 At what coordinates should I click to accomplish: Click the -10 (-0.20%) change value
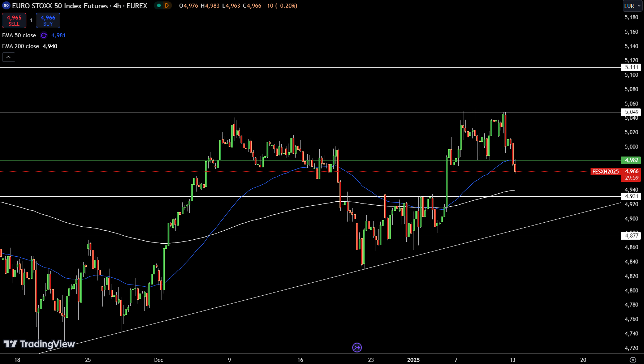[x=281, y=6]
